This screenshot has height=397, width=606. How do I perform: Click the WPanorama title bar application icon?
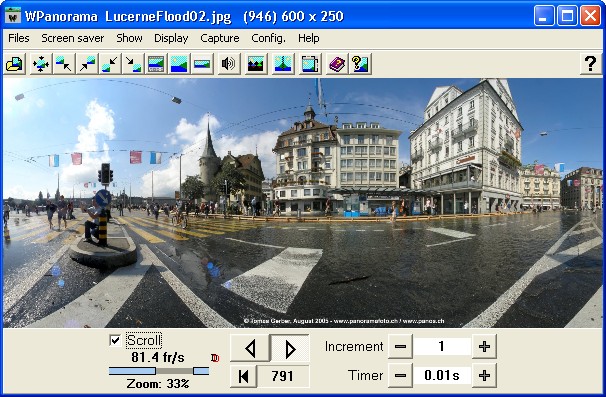pyautogui.click(x=13, y=16)
